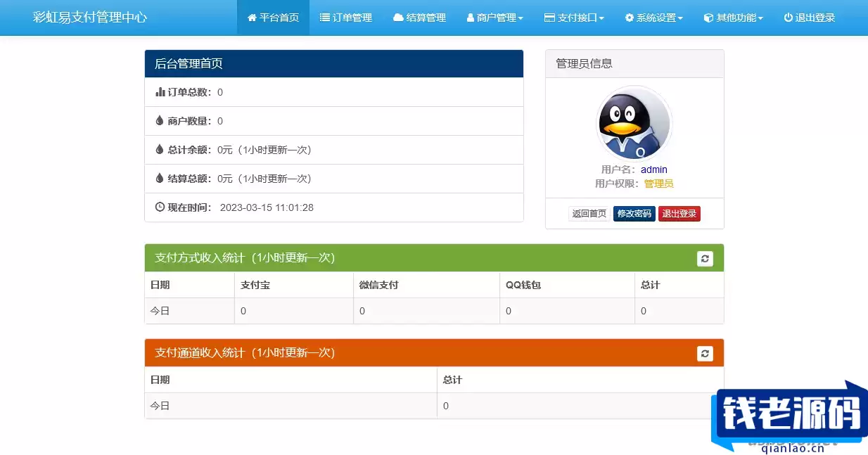
Task: Expand the 系统设置 dropdown menu
Action: pyautogui.click(x=653, y=18)
